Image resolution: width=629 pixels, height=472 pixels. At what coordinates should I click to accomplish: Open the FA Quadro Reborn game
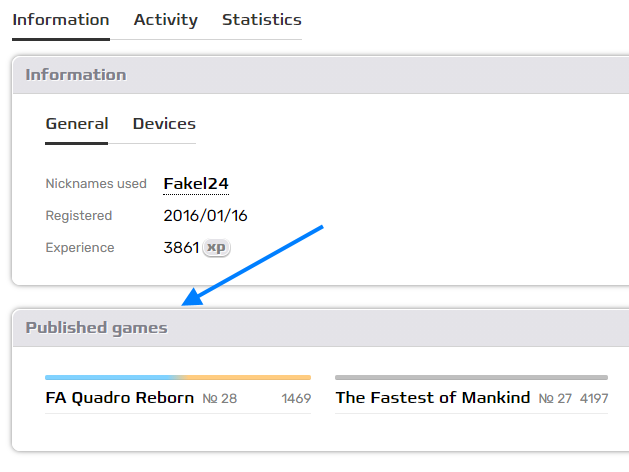(x=120, y=398)
